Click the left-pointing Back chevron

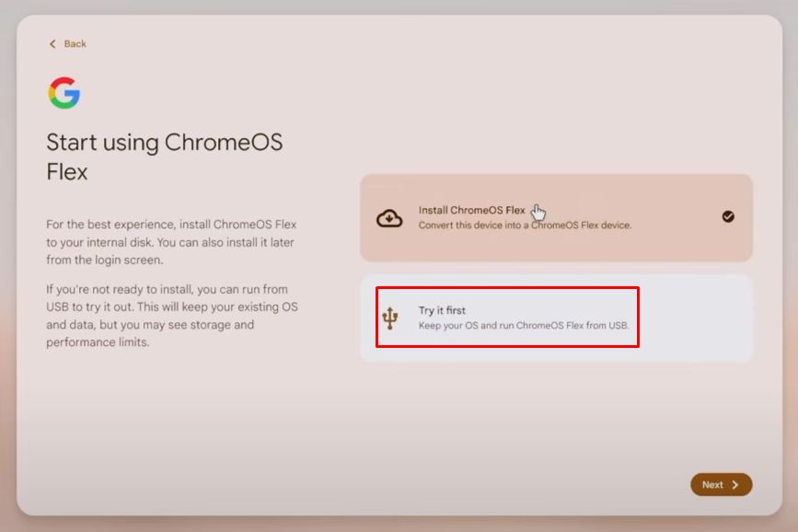pos(52,43)
